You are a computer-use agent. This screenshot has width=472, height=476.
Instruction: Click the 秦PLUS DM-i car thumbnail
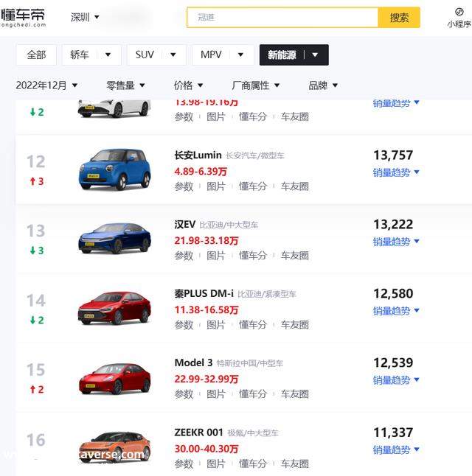tap(114, 308)
